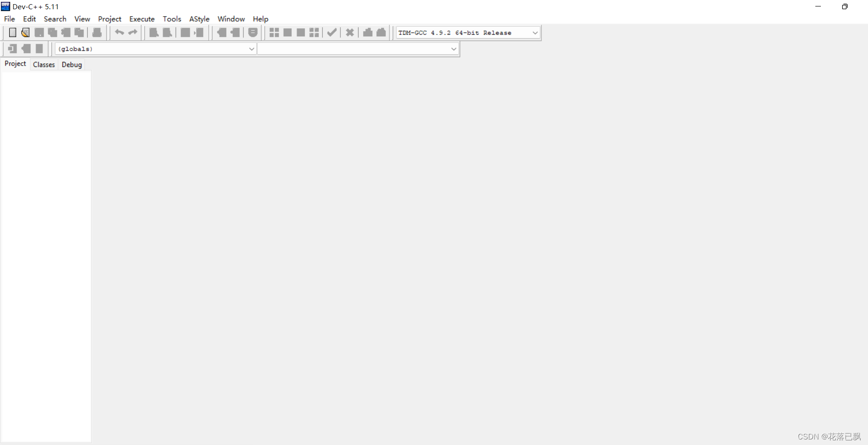Click the Go to line toolbar icon

(x=199, y=32)
